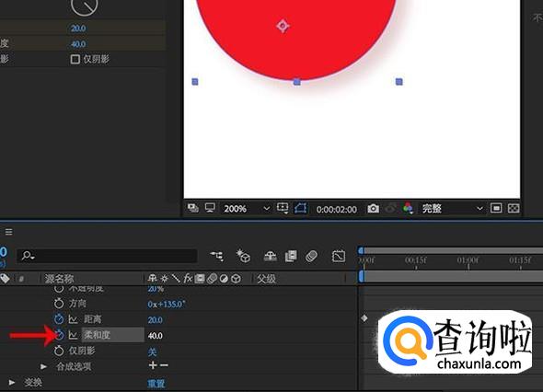Open the timeline panel hamburger menu
The image size is (543, 392).
tap(8, 232)
